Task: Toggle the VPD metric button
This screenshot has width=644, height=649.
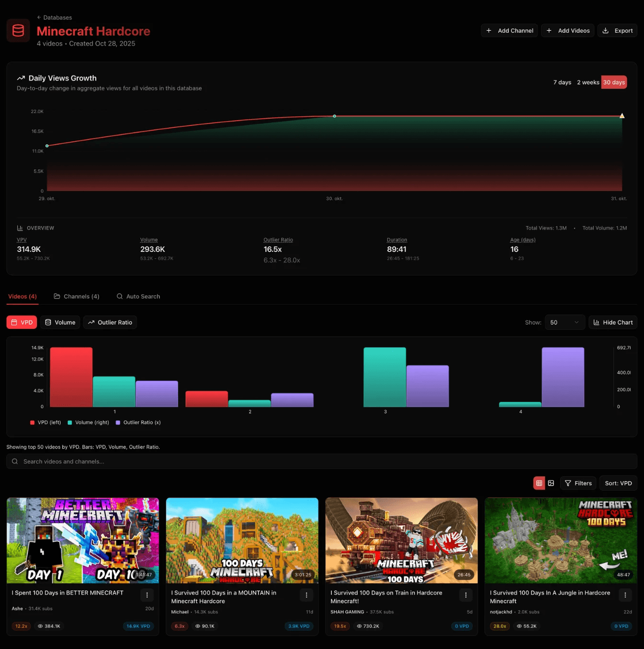Action: pyautogui.click(x=21, y=322)
